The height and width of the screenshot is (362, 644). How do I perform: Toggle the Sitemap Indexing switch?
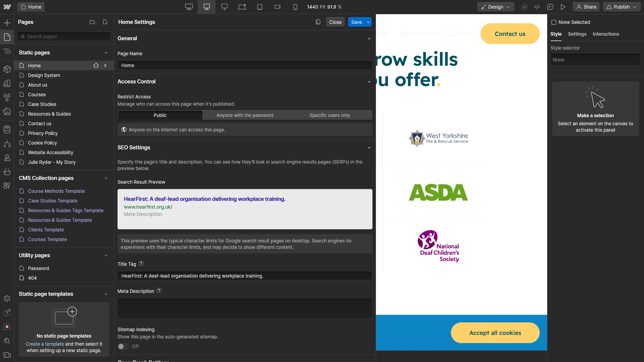pyautogui.click(x=123, y=346)
